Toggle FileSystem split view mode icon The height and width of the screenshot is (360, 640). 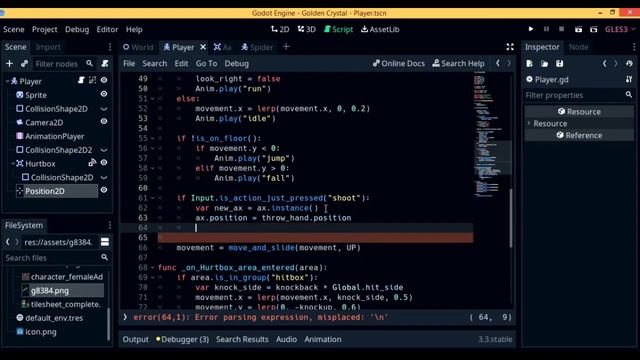click(x=105, y=242)
